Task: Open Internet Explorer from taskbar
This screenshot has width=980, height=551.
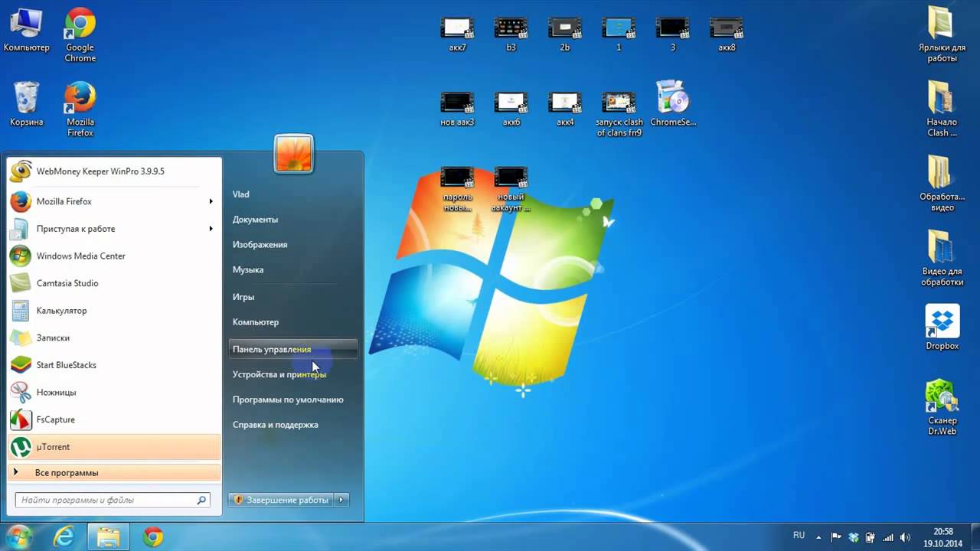Action: [64, 538]
